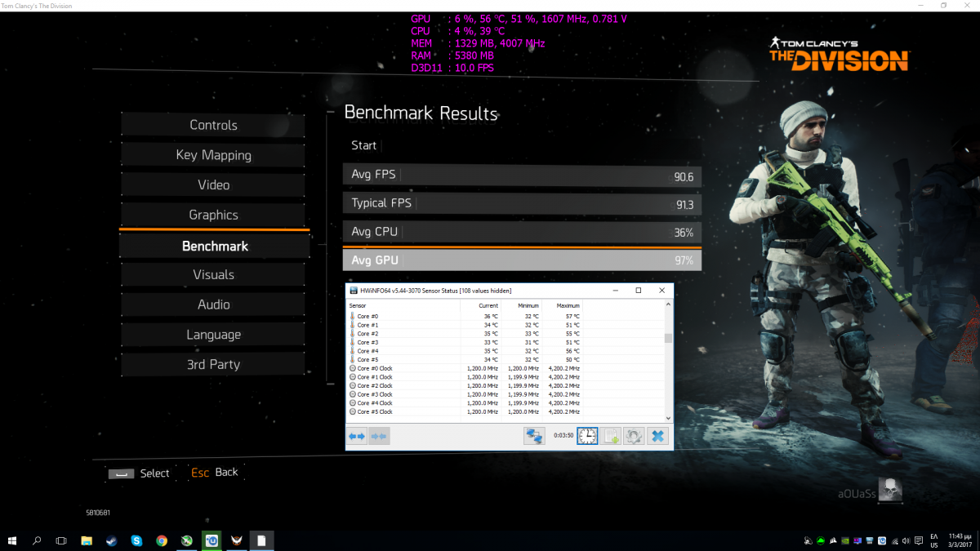Click the Maximum column header
The height and width of the screenshot is (551, 980).
(x=568, y=305)
